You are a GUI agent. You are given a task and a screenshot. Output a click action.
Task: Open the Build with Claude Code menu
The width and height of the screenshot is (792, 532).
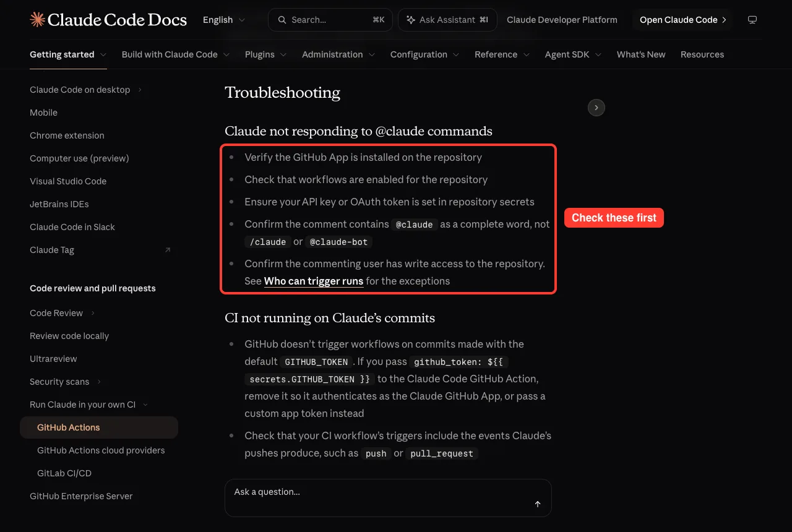click(176, 54)
